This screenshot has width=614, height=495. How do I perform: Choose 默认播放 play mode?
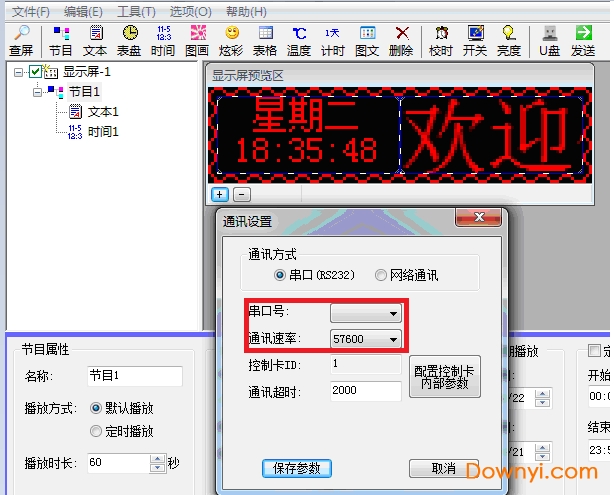pos(96,408)
